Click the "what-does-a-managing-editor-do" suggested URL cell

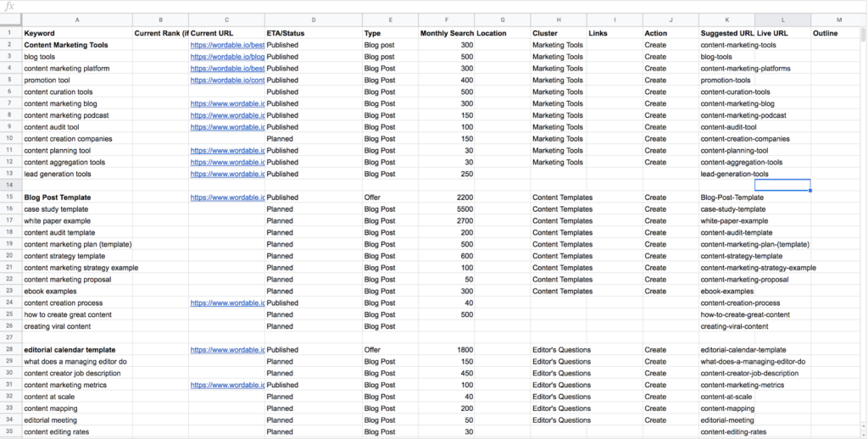(753, 362)
